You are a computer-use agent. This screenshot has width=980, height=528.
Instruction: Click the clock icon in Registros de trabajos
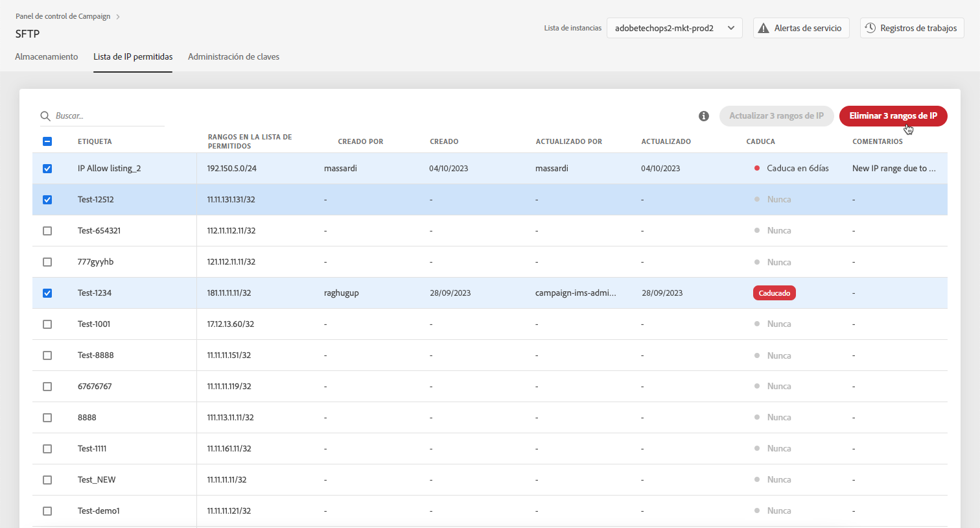pos(870,28)
